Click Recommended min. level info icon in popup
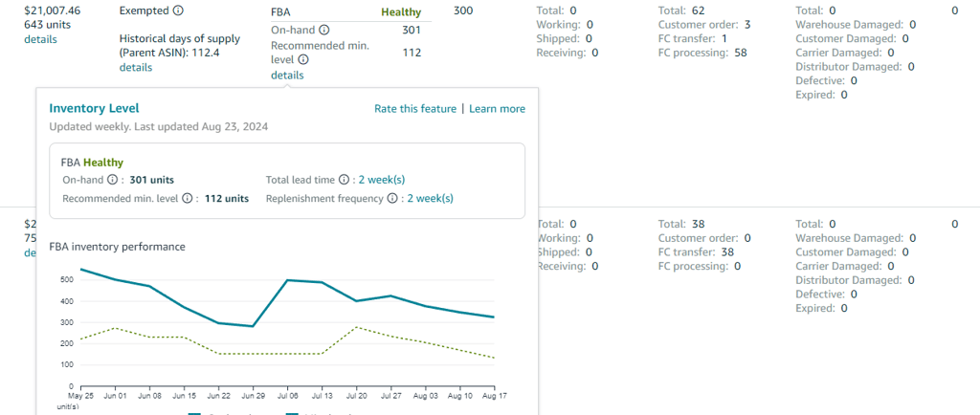 (x=188, y=199)
